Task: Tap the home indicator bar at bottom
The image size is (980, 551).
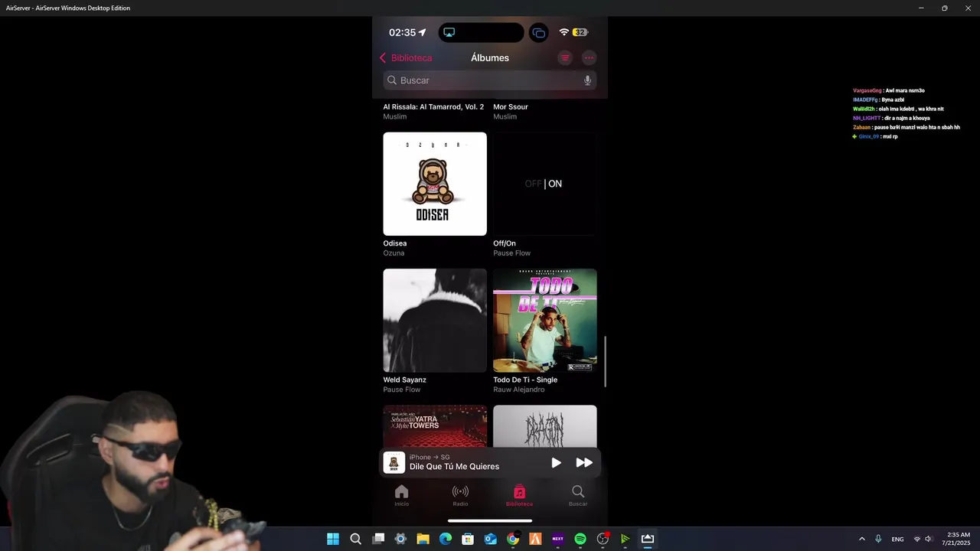Action: click(490, 521)
